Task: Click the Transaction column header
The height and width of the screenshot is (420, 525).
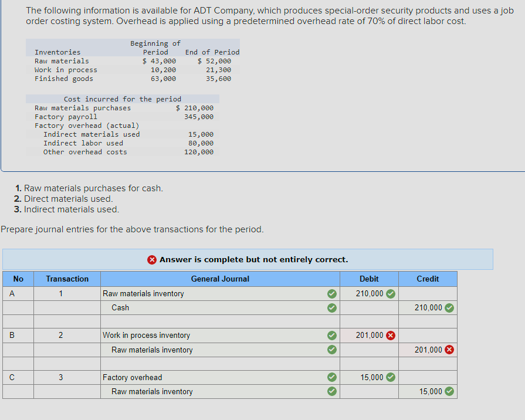Action: pyautogui.click(x=66, y=279)
